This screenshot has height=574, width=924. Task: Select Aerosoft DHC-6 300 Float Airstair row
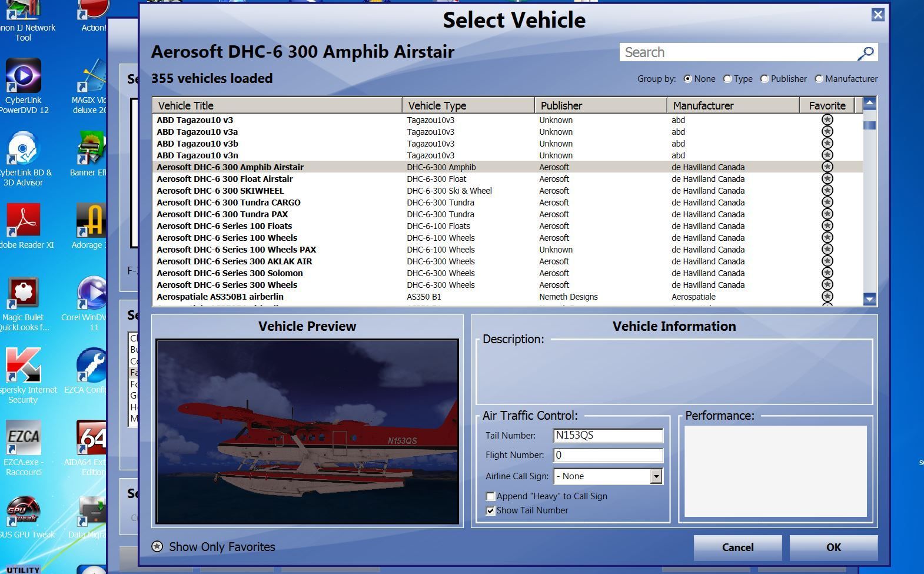click(507, 178)
